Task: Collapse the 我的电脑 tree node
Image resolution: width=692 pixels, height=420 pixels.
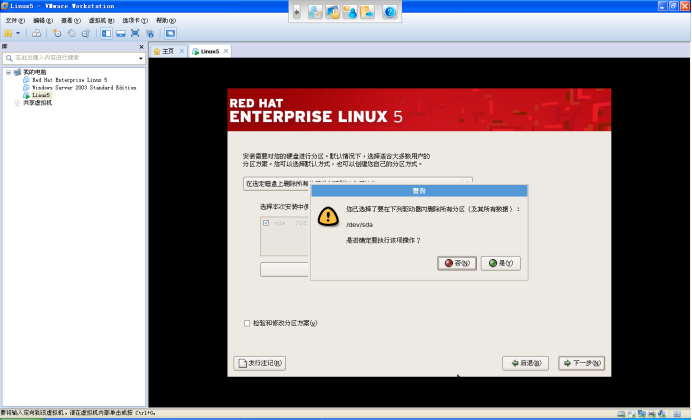Action: point(8,72)
